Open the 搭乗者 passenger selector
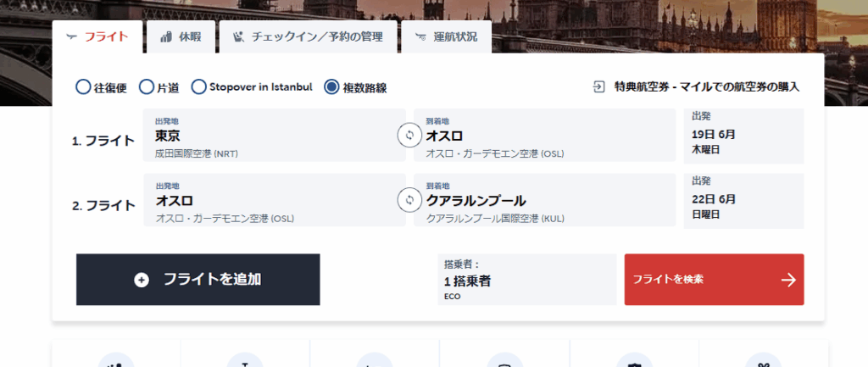The image size is (868, 367). 526,280
